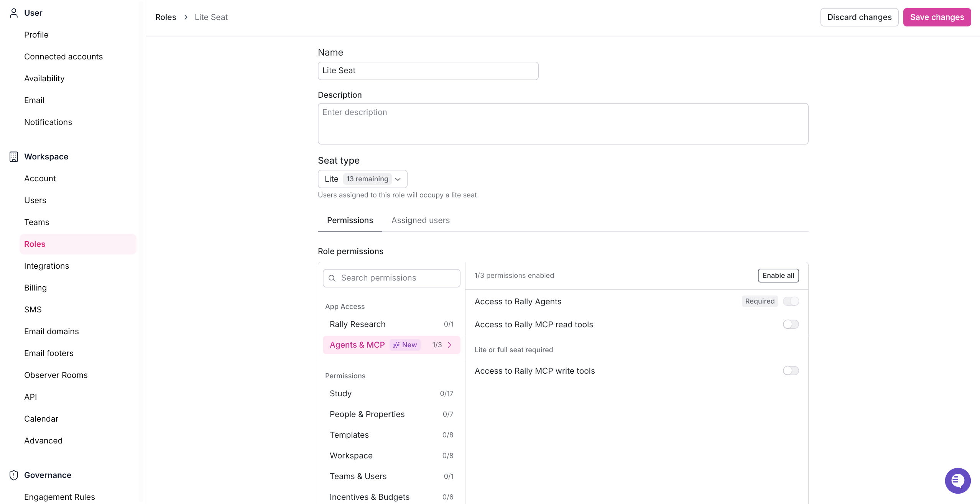
Task: Click into the Enter description text area
Action: click(x=563, y=124)
